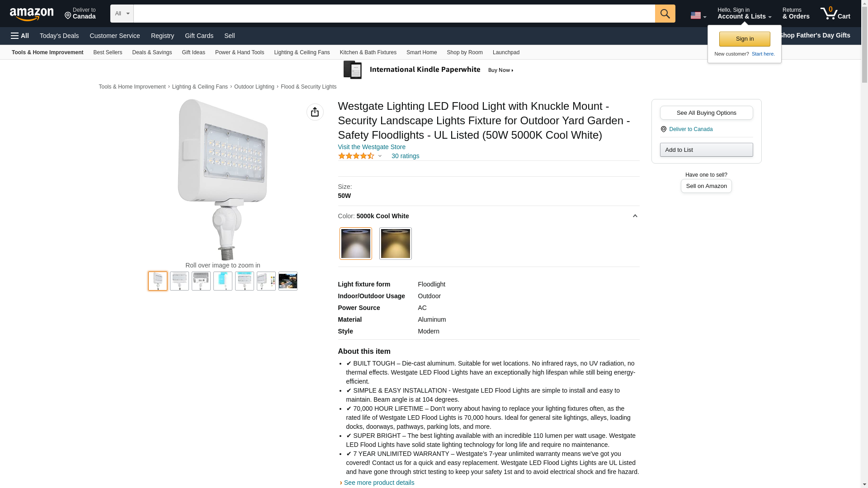Open the Visit the Westgate Store link

point(372,147)
